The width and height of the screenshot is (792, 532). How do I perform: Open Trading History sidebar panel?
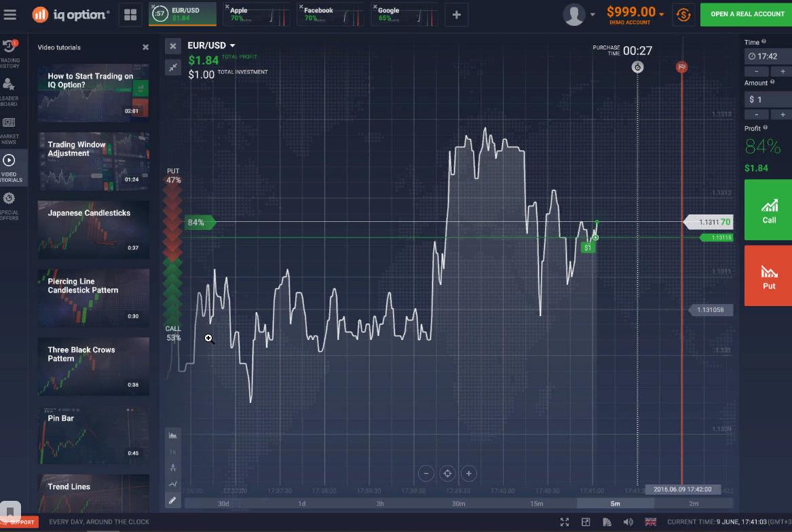coord(9,54)
